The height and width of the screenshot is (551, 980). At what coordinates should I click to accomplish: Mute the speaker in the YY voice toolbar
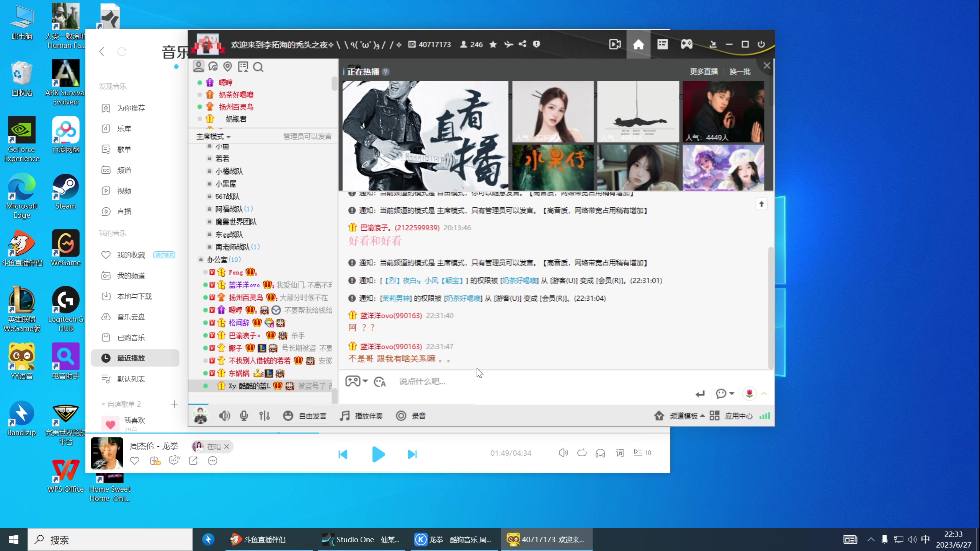click(x=224, y=416)
